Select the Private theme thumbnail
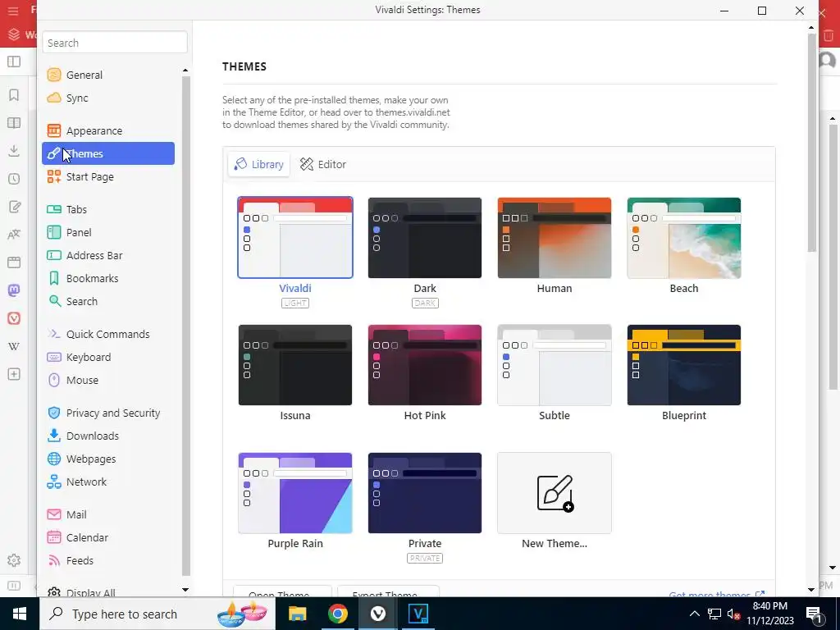This screenshot has width=840, height=630. (425, 493)
